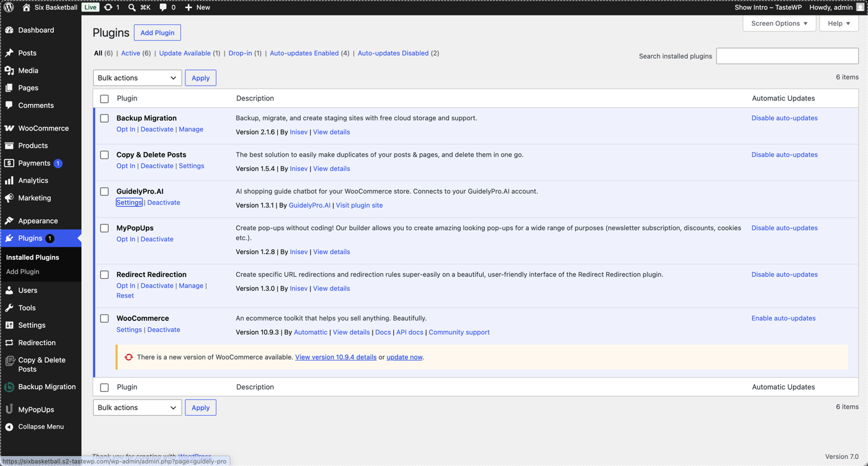Image resolution: width=868 pixels, height=466 pixels.
Task: Open the comments bubble icon in admin bar
Action: [x=163, y=7]
